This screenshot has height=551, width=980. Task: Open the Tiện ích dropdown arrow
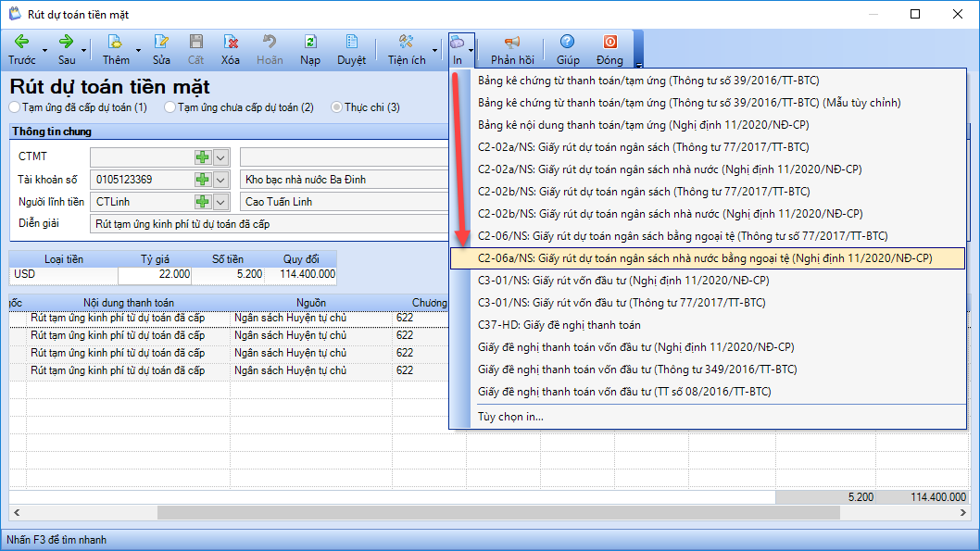pyautogui.click(x=434, y=50)
